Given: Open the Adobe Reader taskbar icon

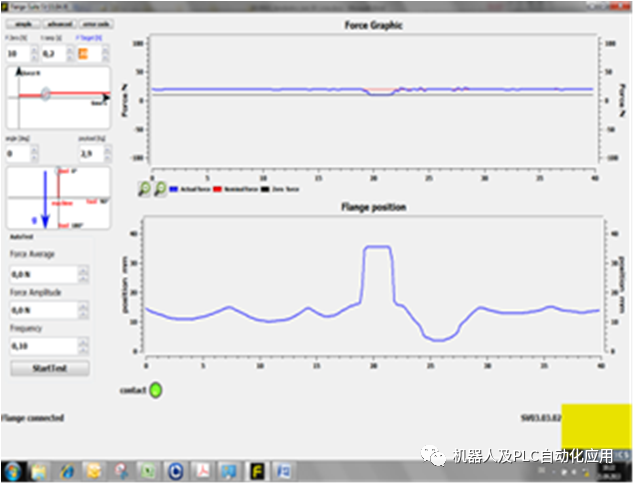Looking at the screenshot, I should [x=202, y=471].
